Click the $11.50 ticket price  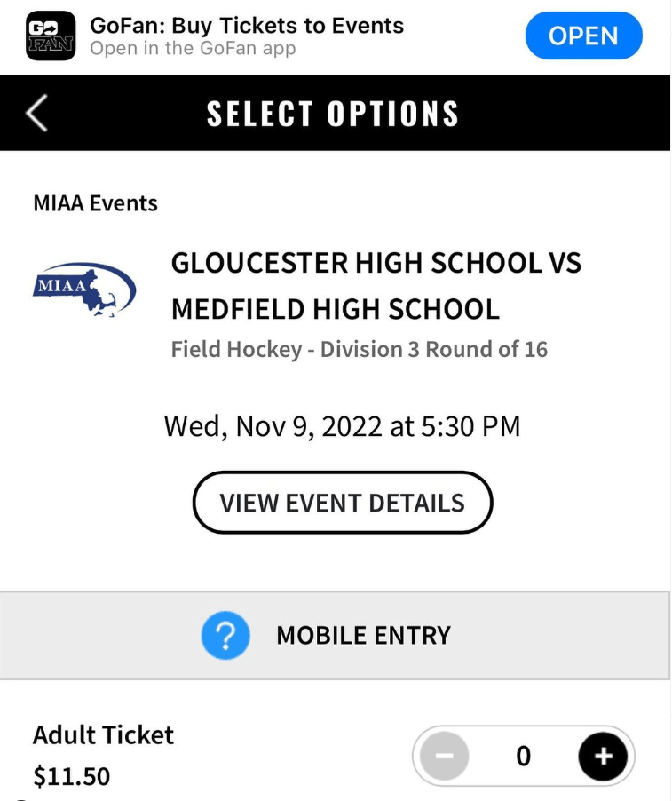click(72, 777)
